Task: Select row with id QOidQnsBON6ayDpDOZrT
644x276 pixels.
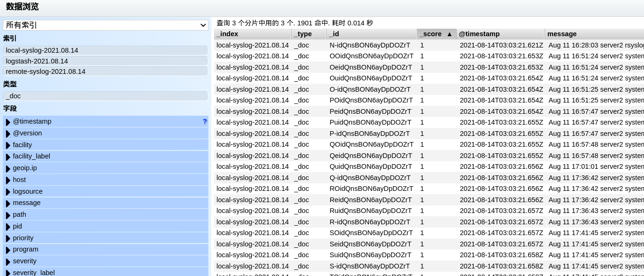Action: pos(429,144)
